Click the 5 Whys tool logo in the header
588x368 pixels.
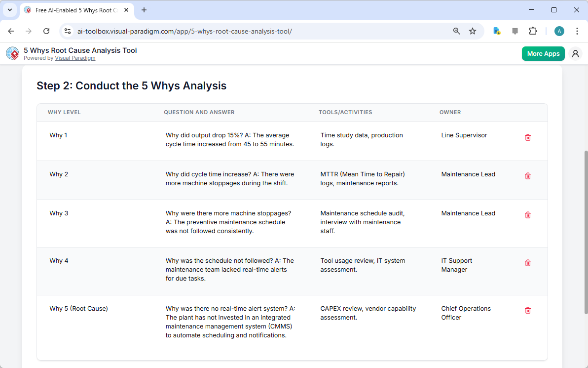pyautogui.click(x=12, y=53)
